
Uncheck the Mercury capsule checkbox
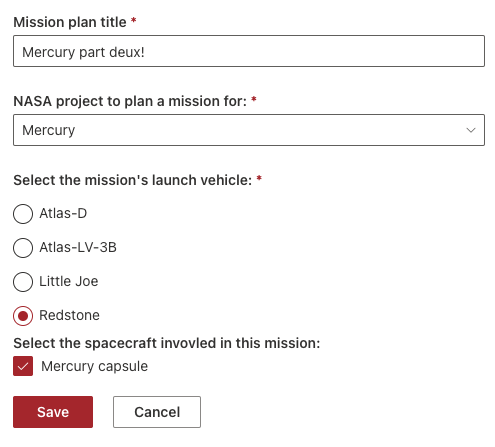[23, 366]
